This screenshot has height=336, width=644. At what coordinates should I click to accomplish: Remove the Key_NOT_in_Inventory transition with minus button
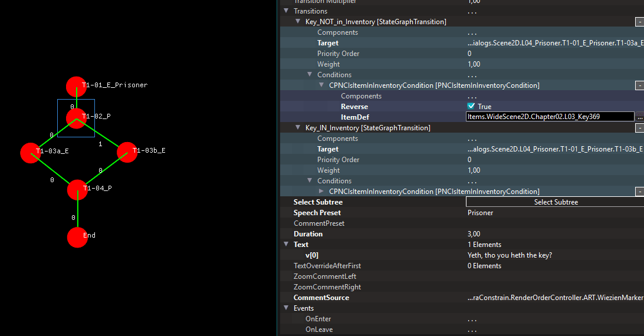pyautogui.click(x=639, y=22)
